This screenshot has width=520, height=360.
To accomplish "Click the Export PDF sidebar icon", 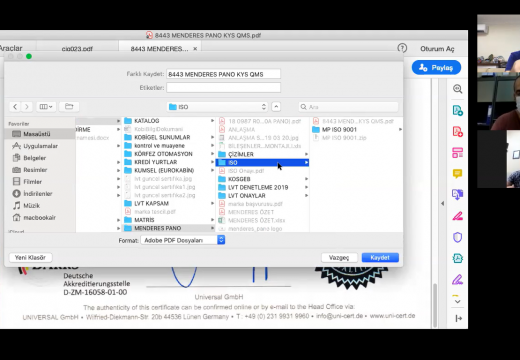I will click(x=457, y=110).
